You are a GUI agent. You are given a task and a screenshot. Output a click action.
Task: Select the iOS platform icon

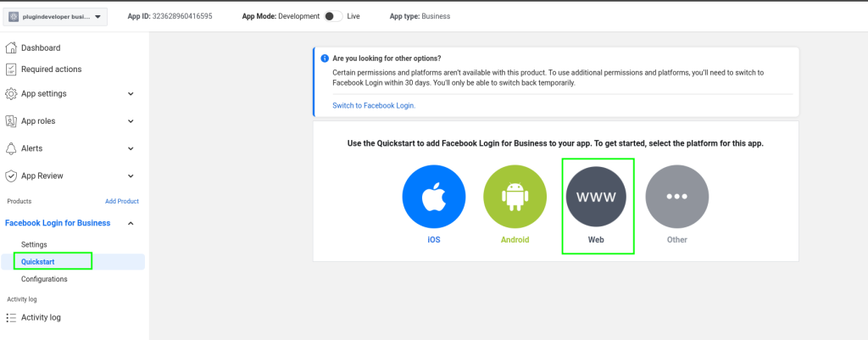(433, 196)
